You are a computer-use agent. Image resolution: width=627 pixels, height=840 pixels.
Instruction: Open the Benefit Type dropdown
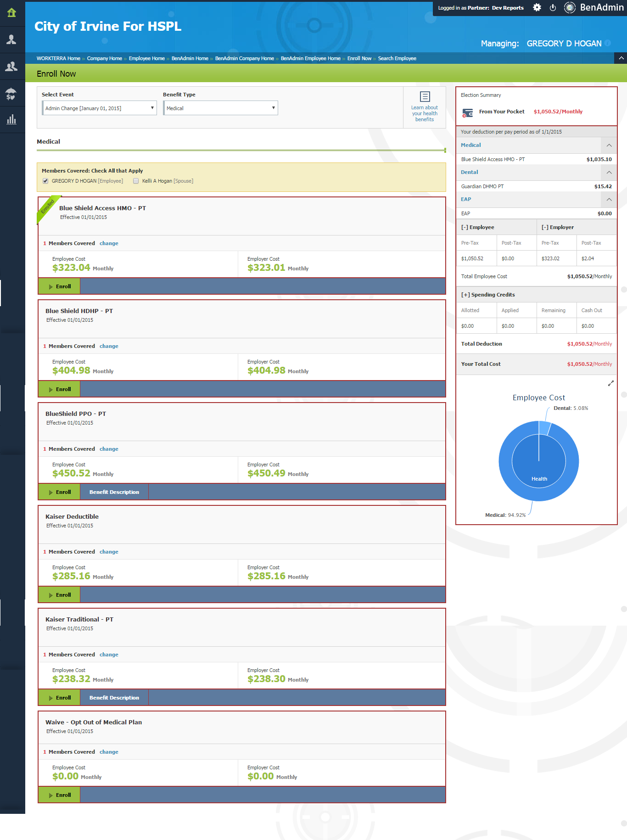pyautogui.click(x=220, y=108)
